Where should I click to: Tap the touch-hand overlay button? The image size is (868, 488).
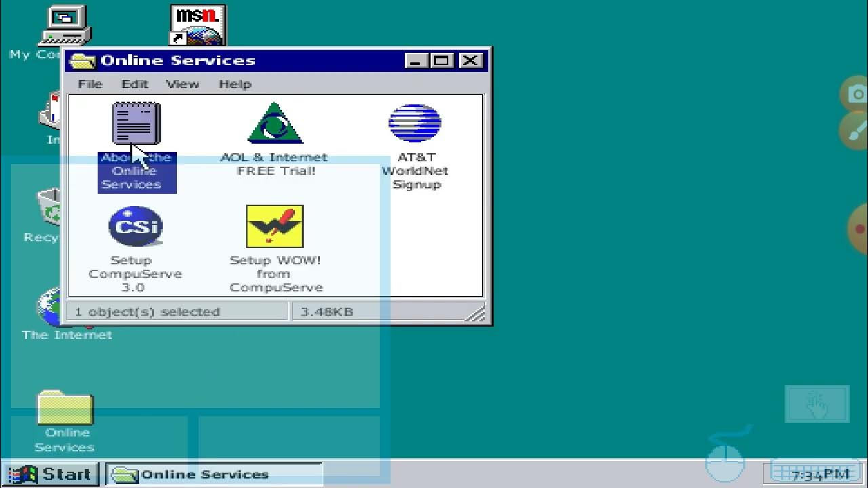[x=817, y=404]
